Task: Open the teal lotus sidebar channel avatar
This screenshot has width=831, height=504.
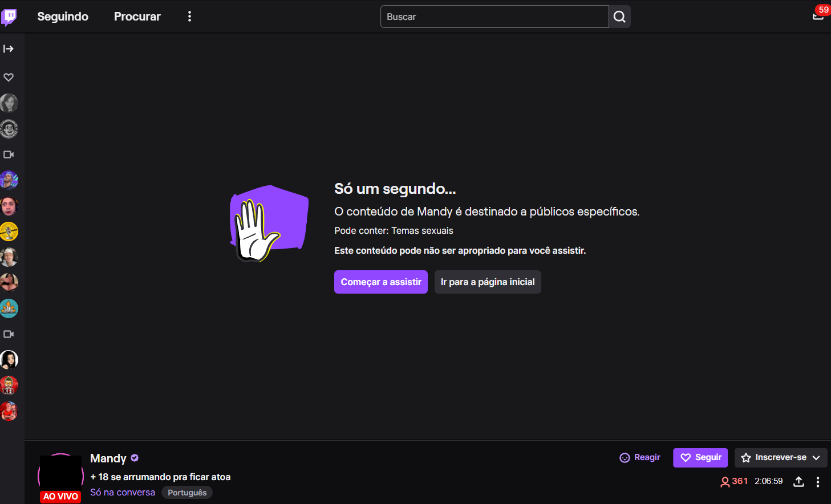Action: 9,308
